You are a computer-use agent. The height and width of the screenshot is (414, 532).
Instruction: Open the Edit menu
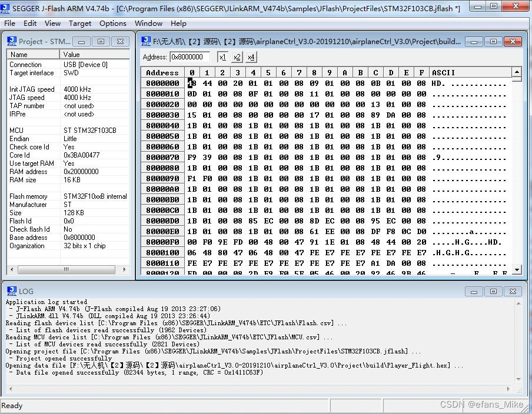click(x=30, y=24)
